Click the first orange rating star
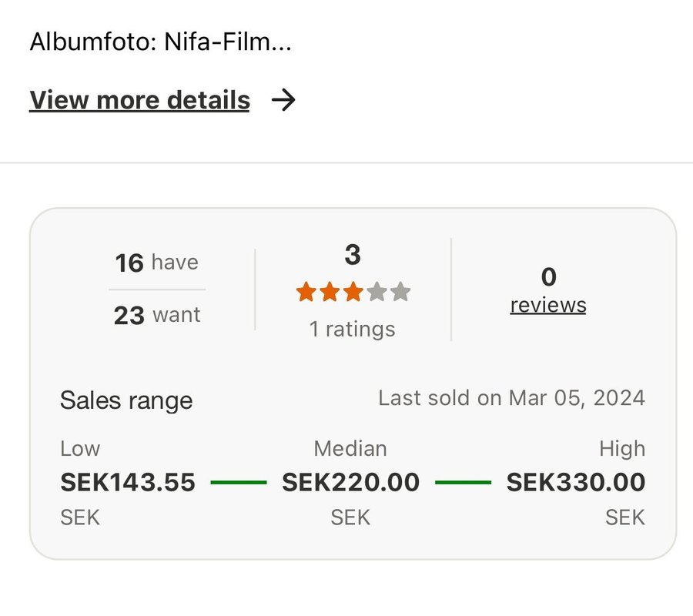 point(306,293)
